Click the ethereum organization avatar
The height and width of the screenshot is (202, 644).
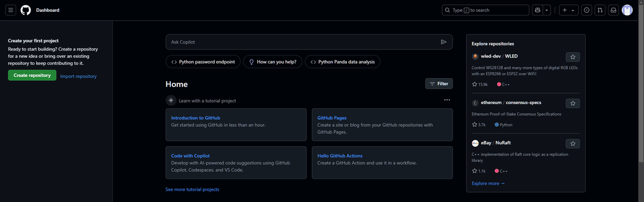pyautogui.click(x=475, y=103)
